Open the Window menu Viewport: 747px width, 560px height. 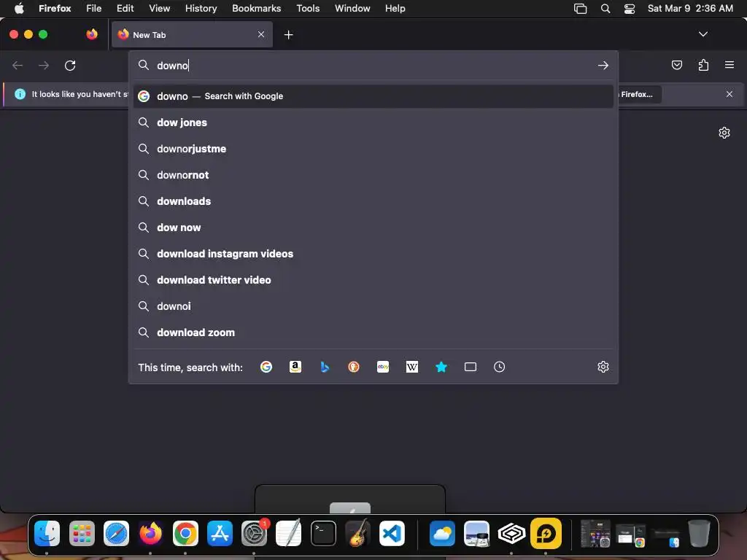(x=352, y=8)
